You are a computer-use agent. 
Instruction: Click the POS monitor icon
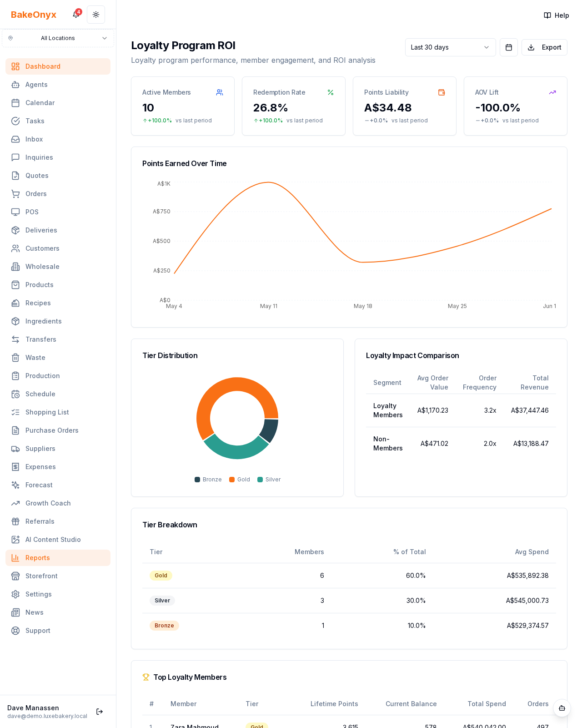pyautogui.click(x=15, y=212)
